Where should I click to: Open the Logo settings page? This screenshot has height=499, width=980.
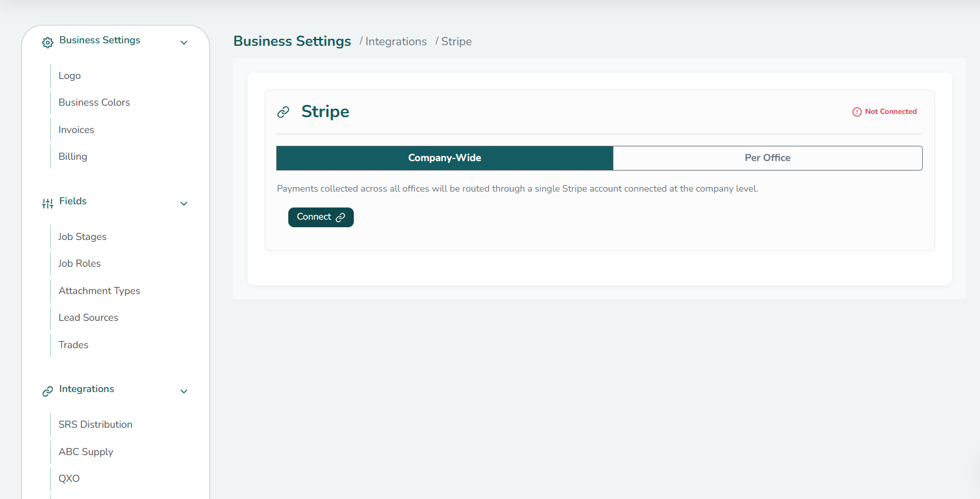pos(69,76)
